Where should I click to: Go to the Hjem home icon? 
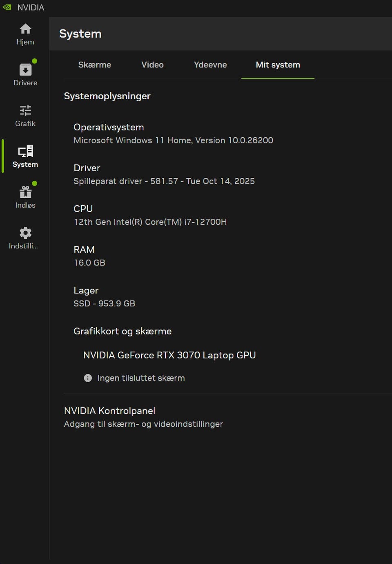click(x=25, y=29)
